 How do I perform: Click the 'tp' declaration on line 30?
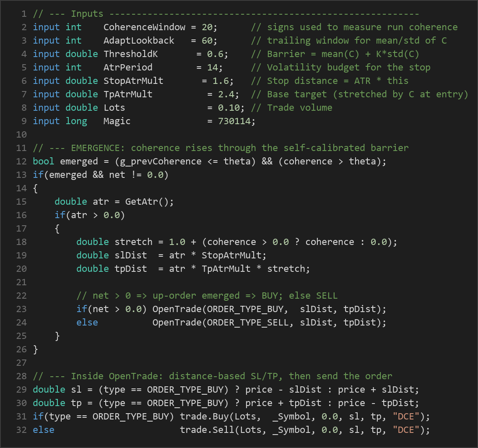pyautogui.click(x=76, y=403)
